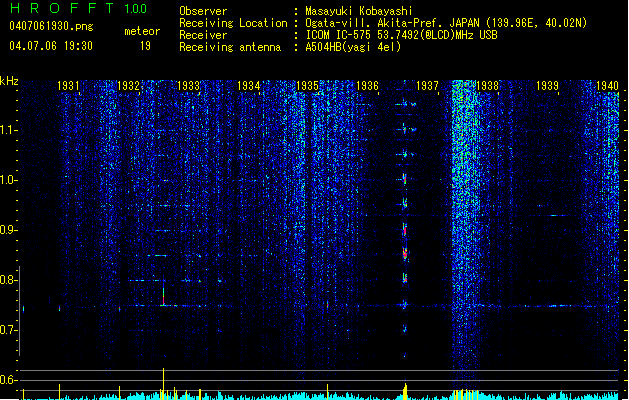
Task: Select the filename 0407061930.png
Action: coord(51,26)
